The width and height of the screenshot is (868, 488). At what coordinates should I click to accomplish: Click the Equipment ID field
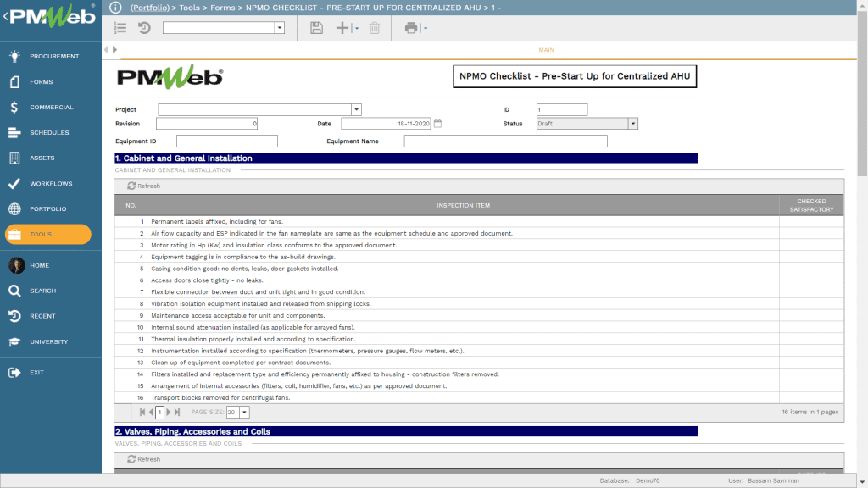pos(227,141)
